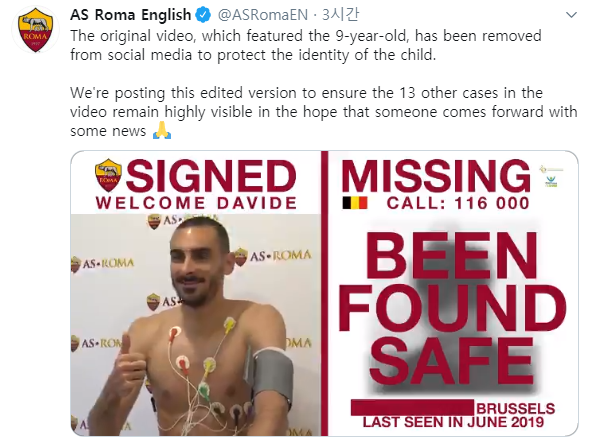
Task: Click the AS Roma crest beside SIGNED
Action: click(x=108, y=175)
